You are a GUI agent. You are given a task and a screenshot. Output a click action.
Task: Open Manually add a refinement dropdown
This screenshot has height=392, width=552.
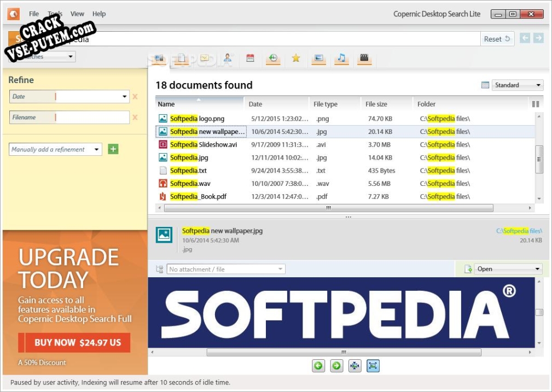point(56,149)
